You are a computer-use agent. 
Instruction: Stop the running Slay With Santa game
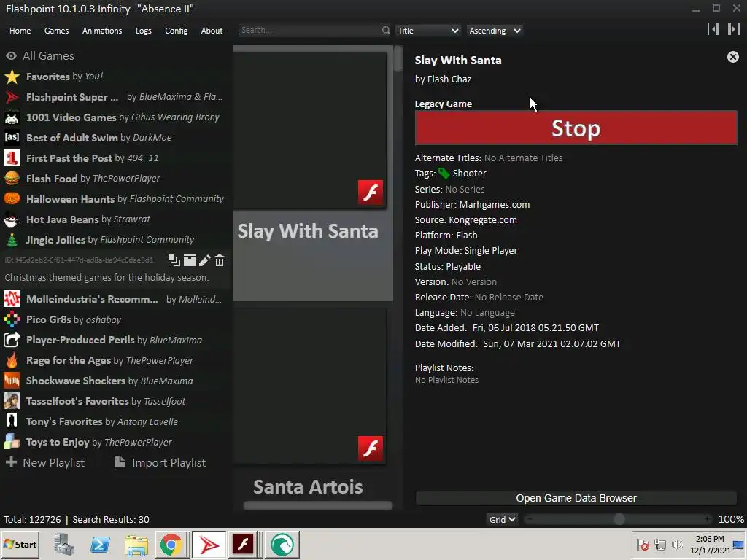point(576,128)
